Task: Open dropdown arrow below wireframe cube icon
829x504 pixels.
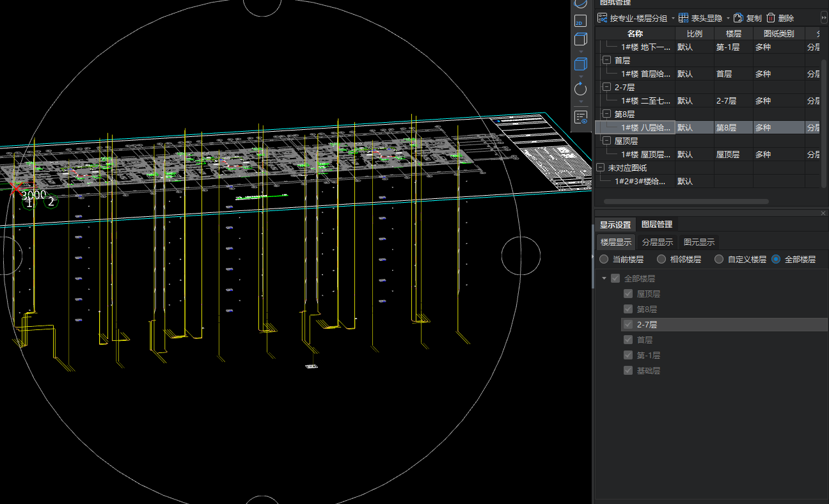Action: (x=581, y=51)
